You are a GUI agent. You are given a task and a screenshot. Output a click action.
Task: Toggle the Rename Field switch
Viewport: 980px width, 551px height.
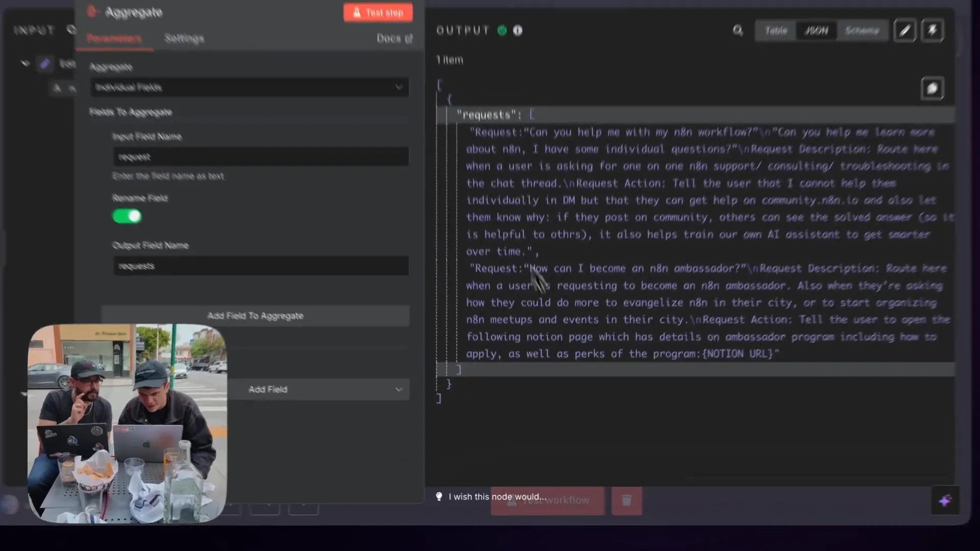127,216
